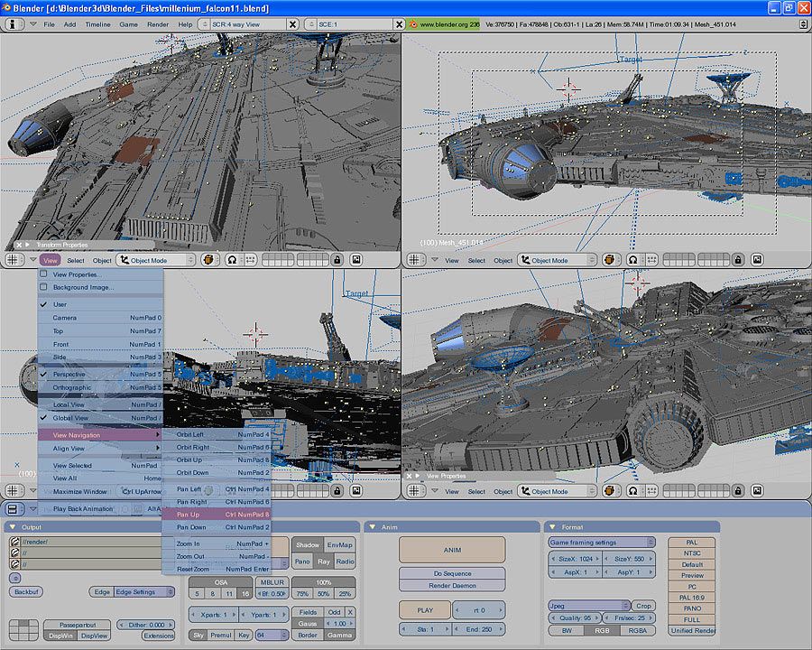Viewport: 812px width, 650px height.
Task: Click the top-left viewport window type grid icon
Action: (x=14, y=260)
